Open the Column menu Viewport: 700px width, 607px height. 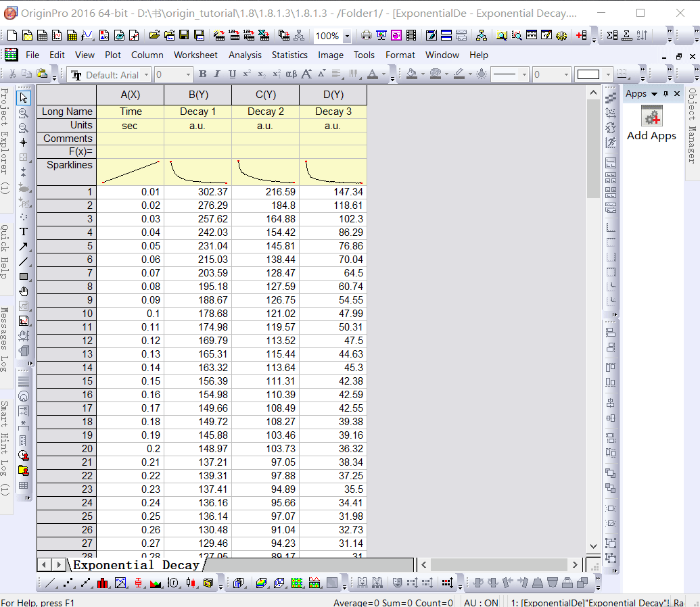147,55
